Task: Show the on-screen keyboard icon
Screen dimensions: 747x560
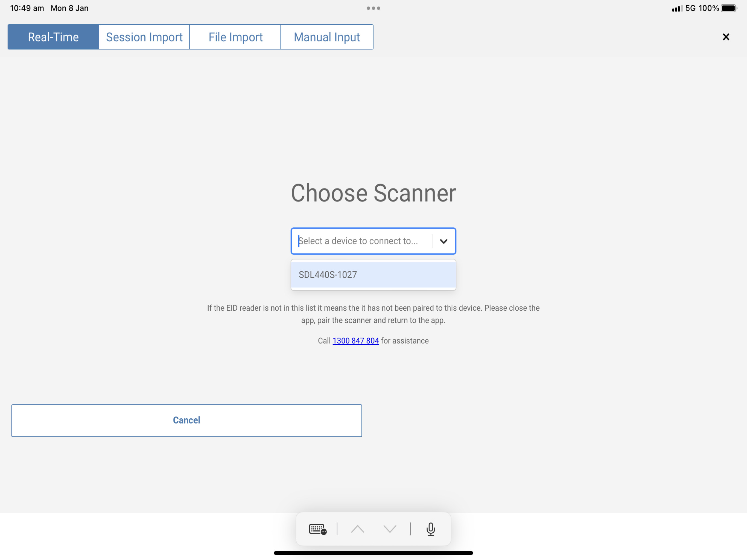Action: coord(317,529)
